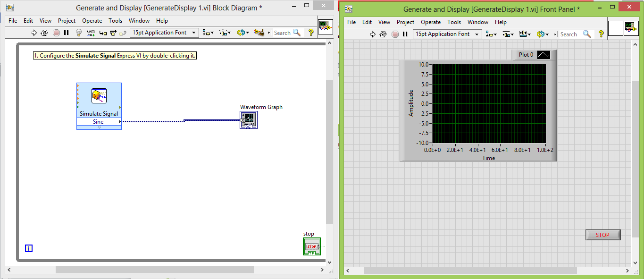The height and width of the screenshot is (279, 644).
Task: Click Search field in Front Panel toolbar
Action: (x=569, y=34)
